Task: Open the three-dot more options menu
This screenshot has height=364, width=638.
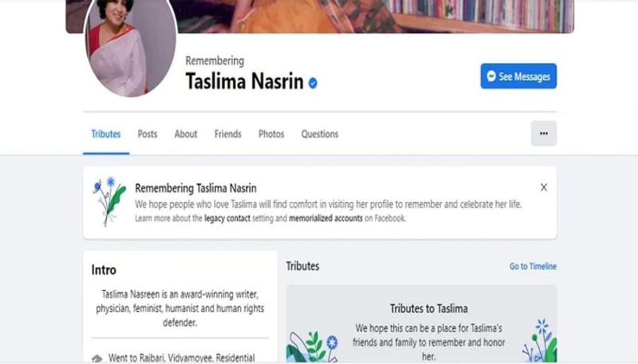Action: click(x=544, y=133)
